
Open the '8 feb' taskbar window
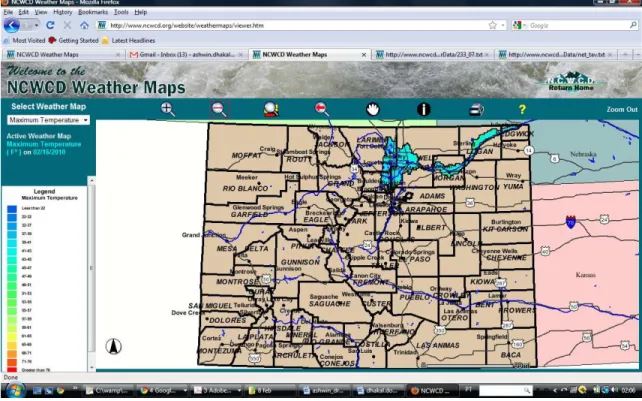click(268, 390)
